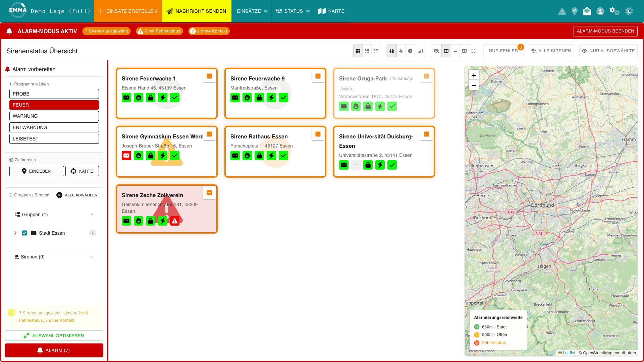The width and height of the screenshot is (644, 362).
Task: Select the WARNUNG program option
Action: click(54, 116)
